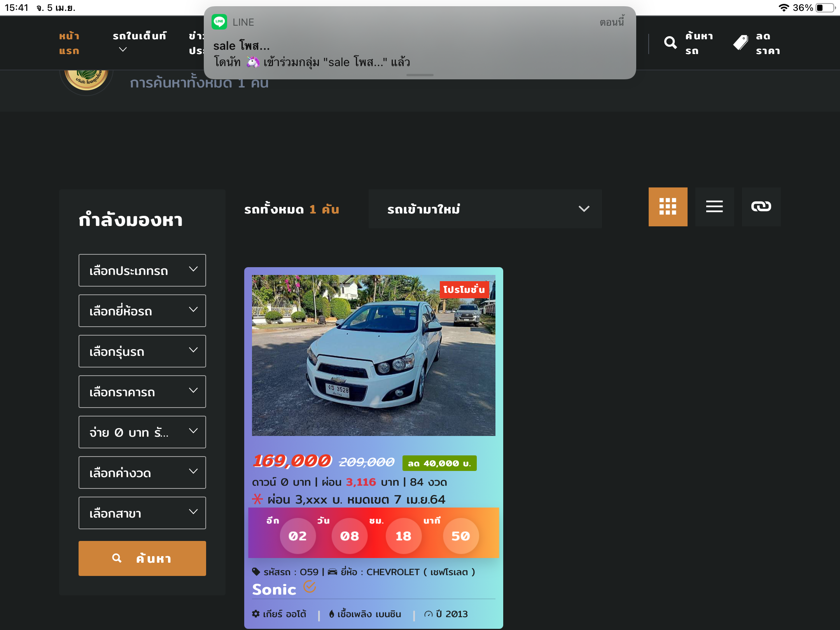Click the chain link view icon

[x=761, y=206]
